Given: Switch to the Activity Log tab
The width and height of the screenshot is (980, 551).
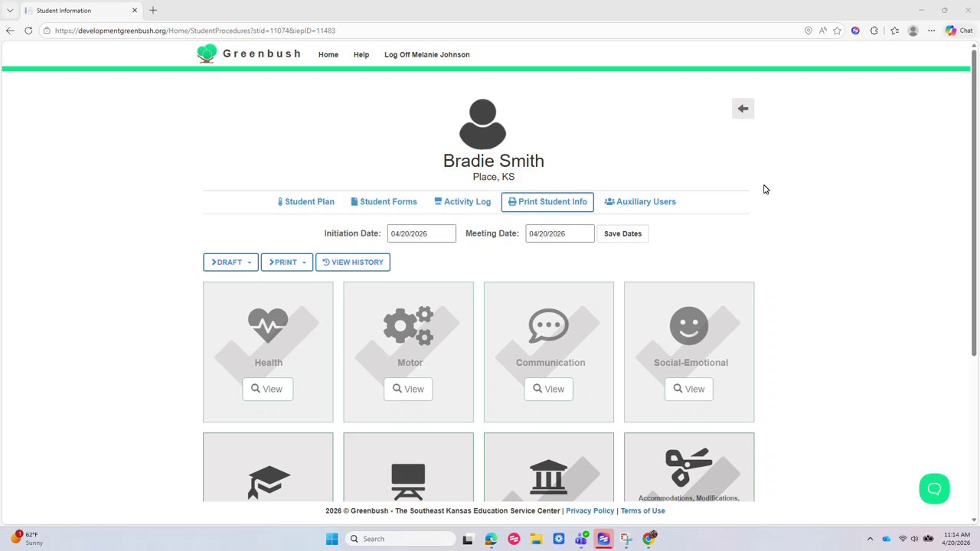Looking at the screenshot, I should (x=462, y=202).
